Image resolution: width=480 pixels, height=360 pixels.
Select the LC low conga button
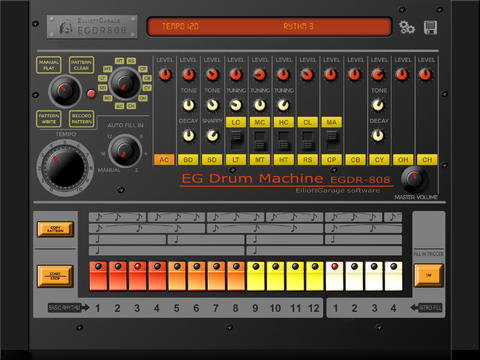[236, 122]
